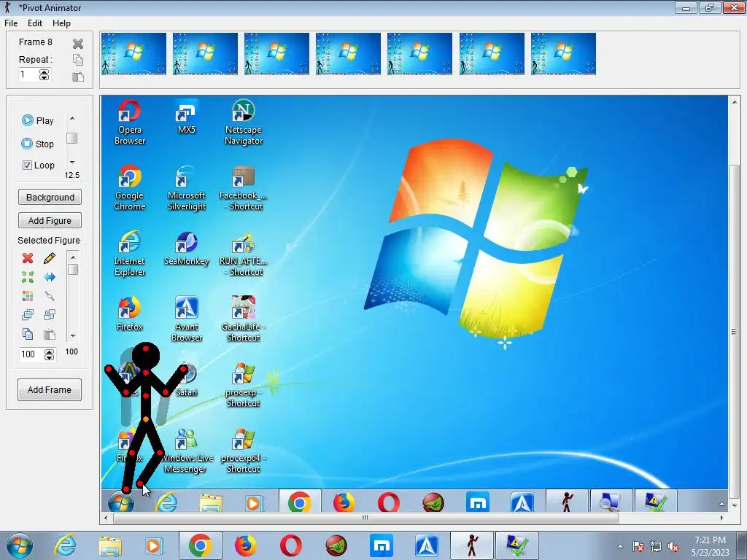Switch to Firefox on the Windows taskbar

click(x=245, y=545)
